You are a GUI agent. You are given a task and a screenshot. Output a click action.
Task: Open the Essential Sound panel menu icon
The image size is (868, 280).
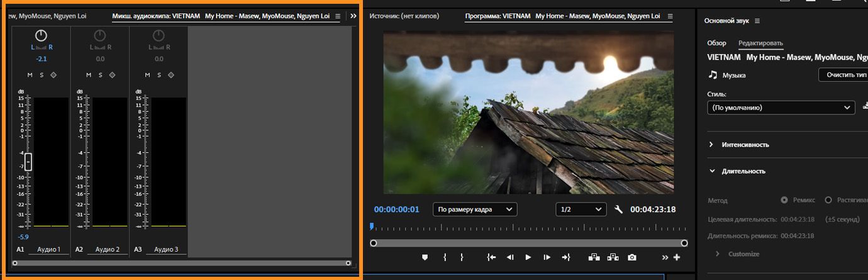[757, 21]
